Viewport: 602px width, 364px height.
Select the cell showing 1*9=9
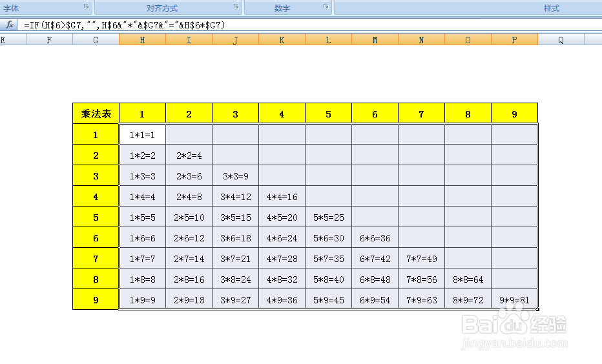(x=143, y=299)
